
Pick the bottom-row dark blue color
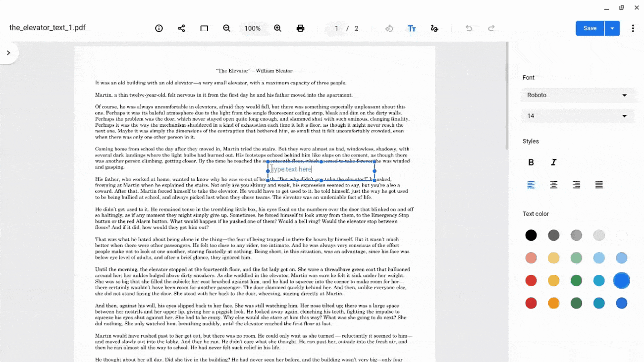[x=622, y=303]
